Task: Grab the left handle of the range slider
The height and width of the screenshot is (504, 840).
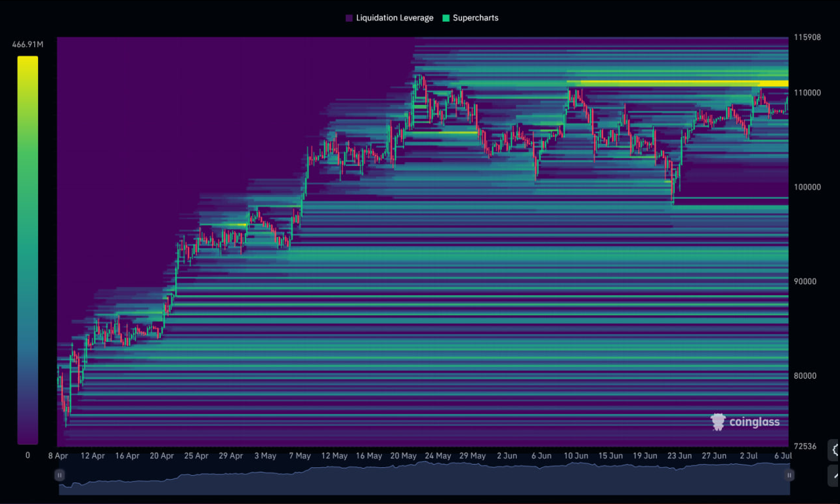Action: pyautogui.click(x=59, y=474)
